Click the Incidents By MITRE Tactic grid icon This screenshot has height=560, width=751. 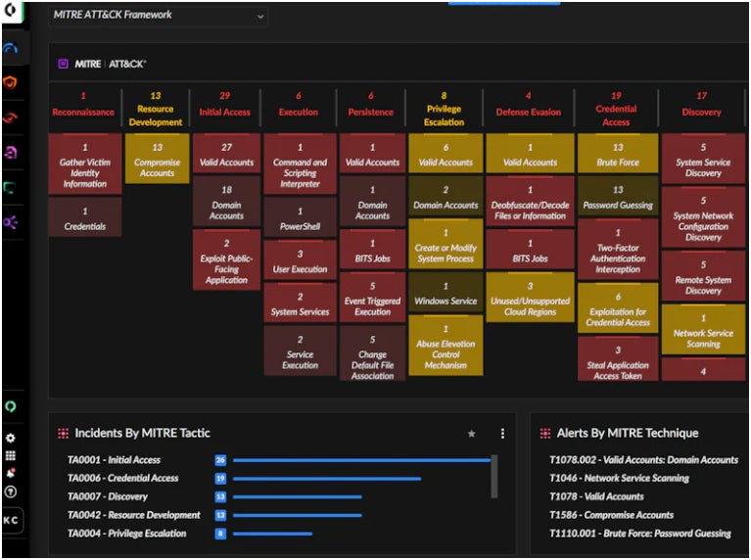click(x=64, y=433)
